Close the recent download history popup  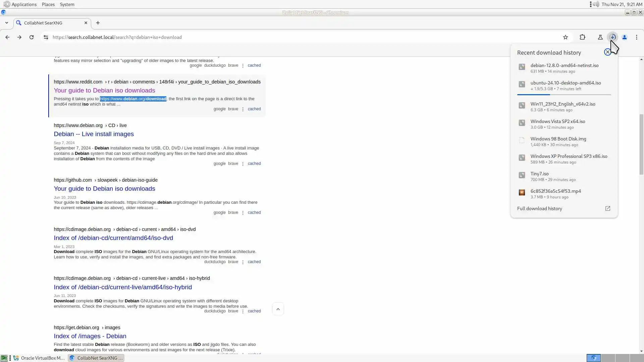(x=607, y=52)
